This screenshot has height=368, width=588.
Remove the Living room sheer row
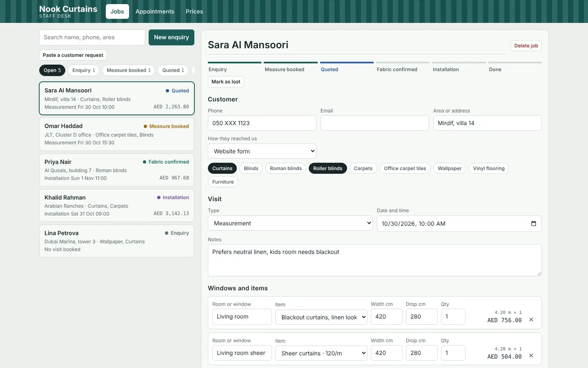[x=531, y=356]
